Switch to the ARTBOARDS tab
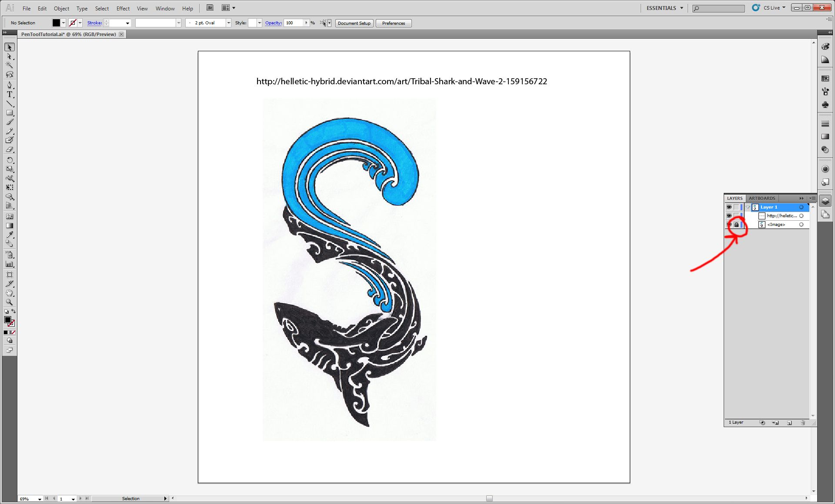The image size is (835, 504). 762,198
